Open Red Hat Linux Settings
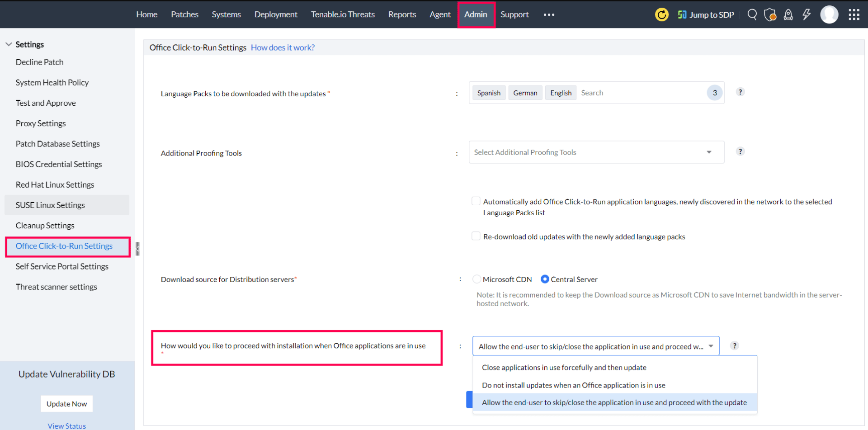This screenshot has height=430, width=868. click(55, 184)
